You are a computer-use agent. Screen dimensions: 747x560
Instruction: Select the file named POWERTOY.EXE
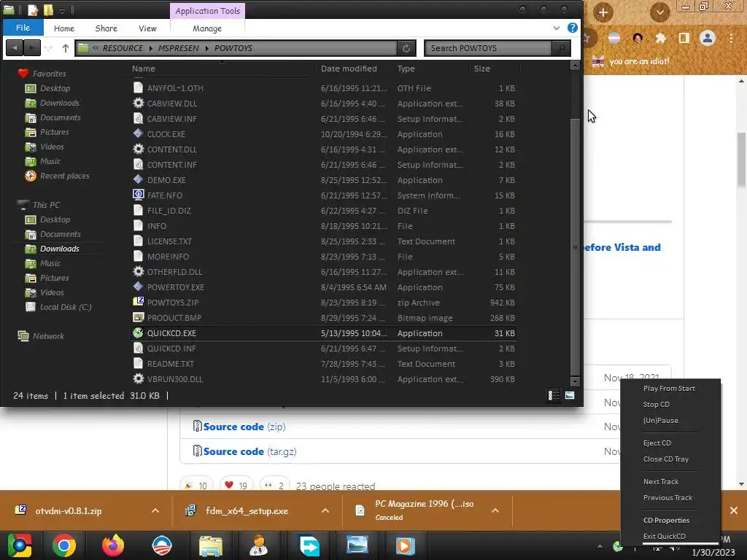click(x=175, y=287)
